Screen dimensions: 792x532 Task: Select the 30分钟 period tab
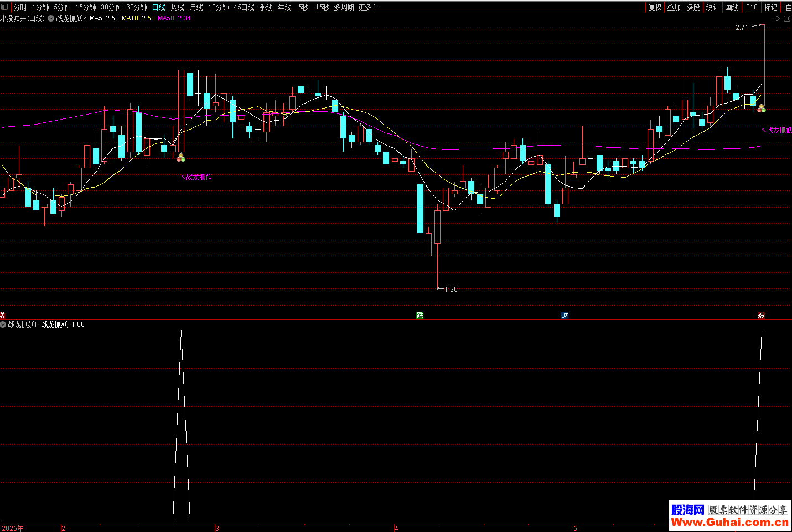[x=111, y=7]
